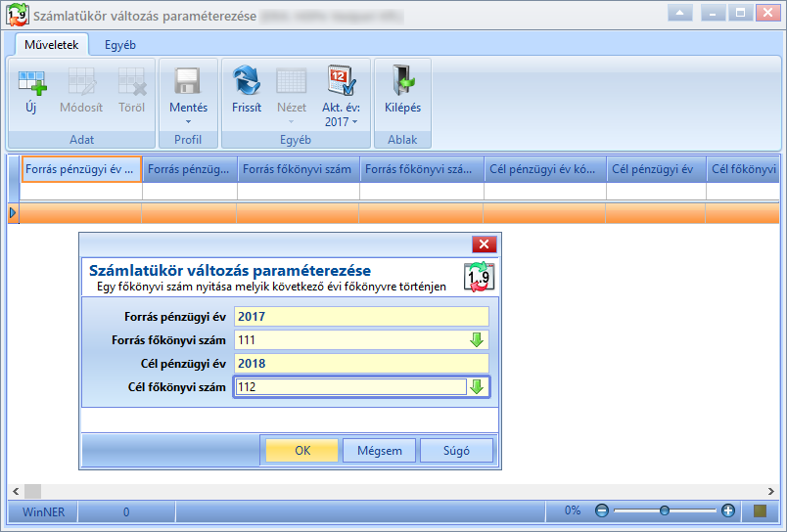787x532 pixels.
Task: Click the 0% zoom value text
Action: [x=573, y=510]
